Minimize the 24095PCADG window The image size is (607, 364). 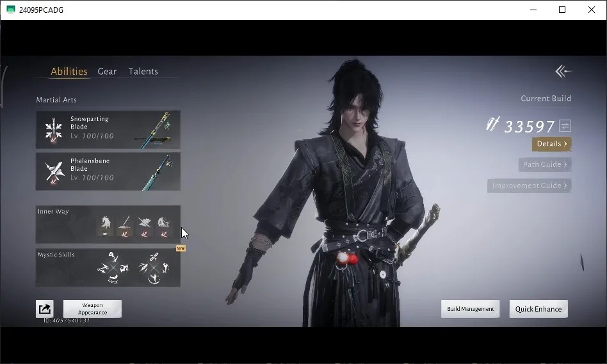coord(533,10)
